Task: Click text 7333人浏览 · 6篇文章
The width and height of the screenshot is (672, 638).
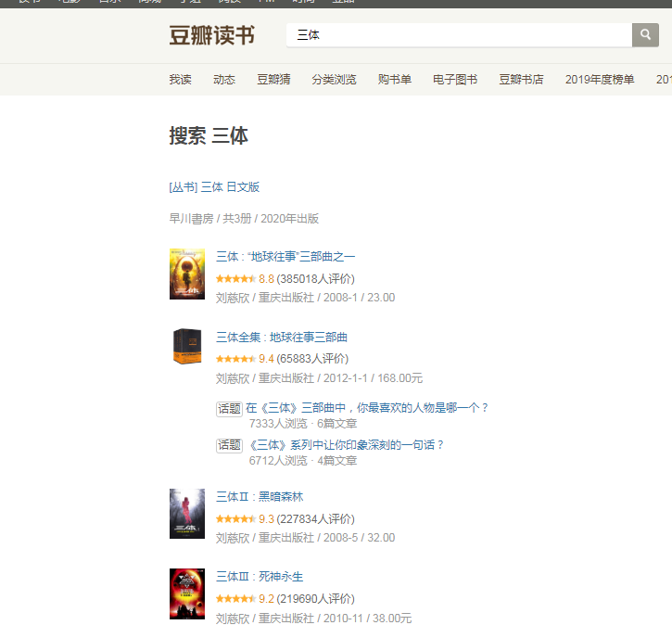Action: point(302,424)
